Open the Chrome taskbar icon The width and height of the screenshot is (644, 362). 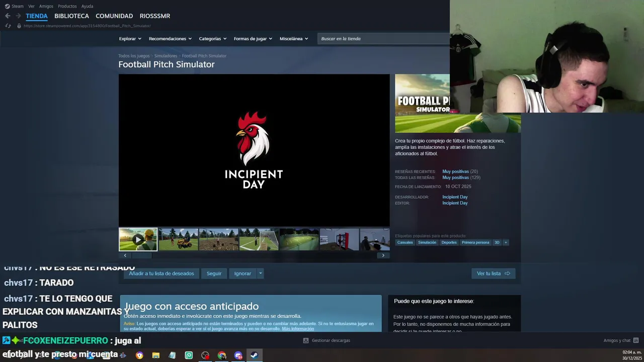pyautogui.click(x=222, y=355)
